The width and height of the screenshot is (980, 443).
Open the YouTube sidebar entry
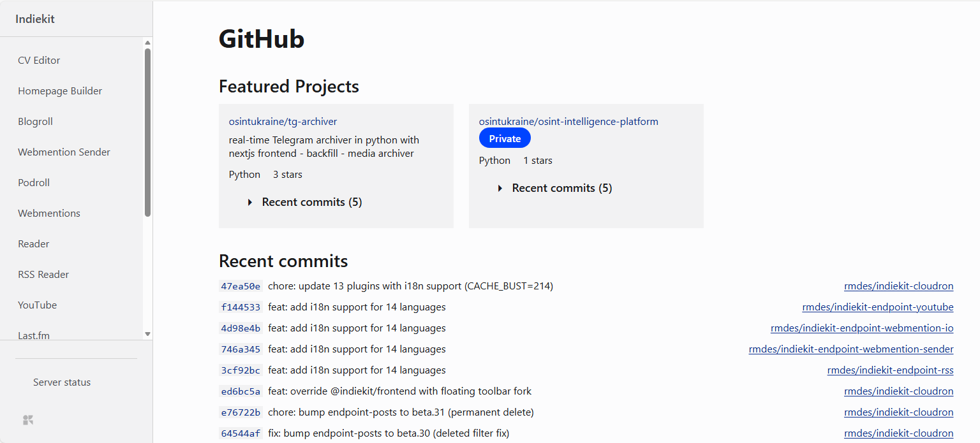click(37, 305)
